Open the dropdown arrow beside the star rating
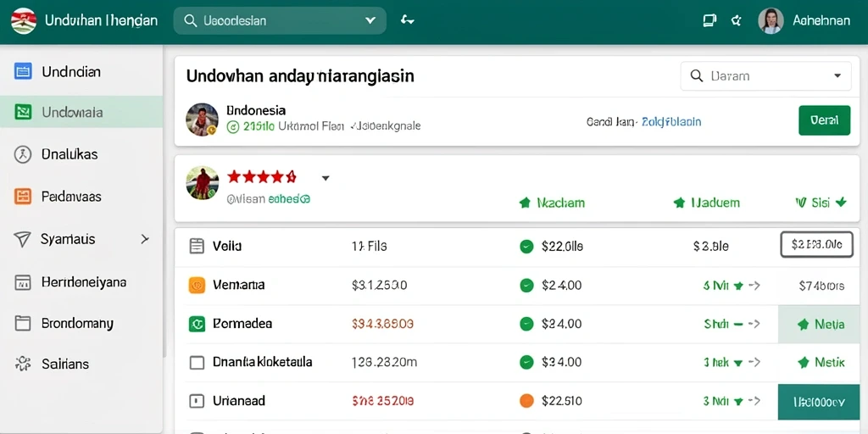868x434 pixels. (325, 178)
